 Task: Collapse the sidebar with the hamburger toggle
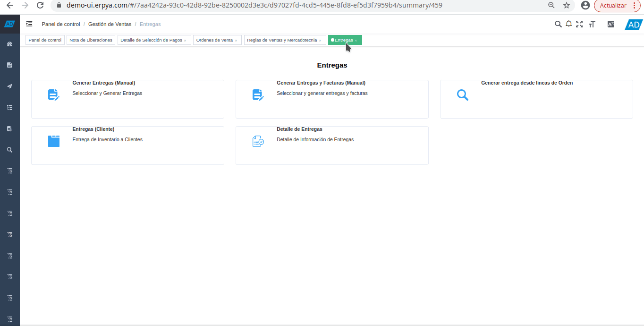[x=29, y=24]
